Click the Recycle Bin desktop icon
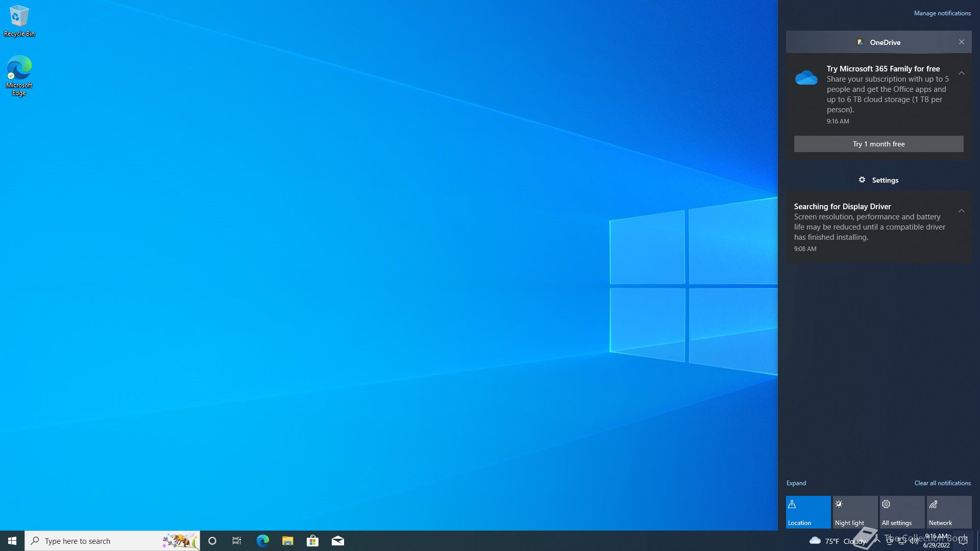This screenshot has width=980, height=551. [x=19, y=21]
